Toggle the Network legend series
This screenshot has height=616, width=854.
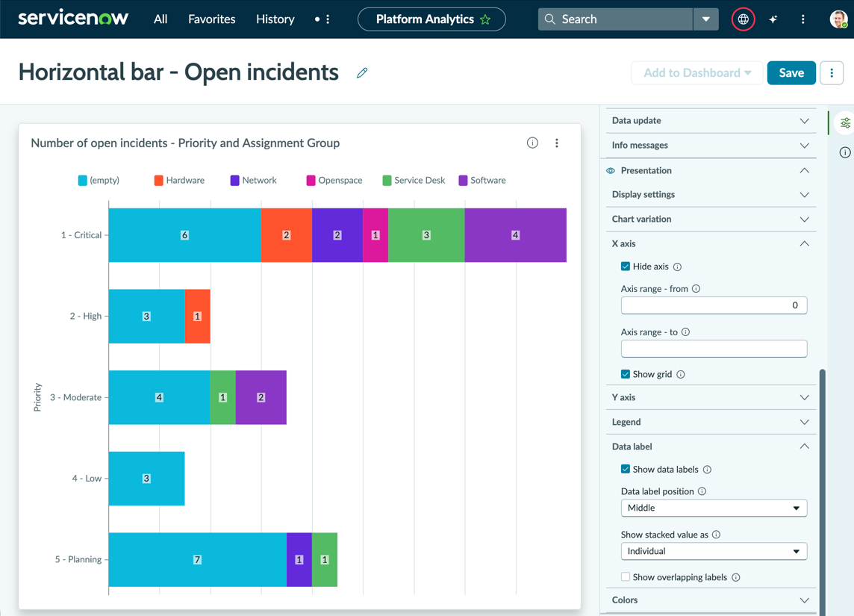(x=254, y=180)
